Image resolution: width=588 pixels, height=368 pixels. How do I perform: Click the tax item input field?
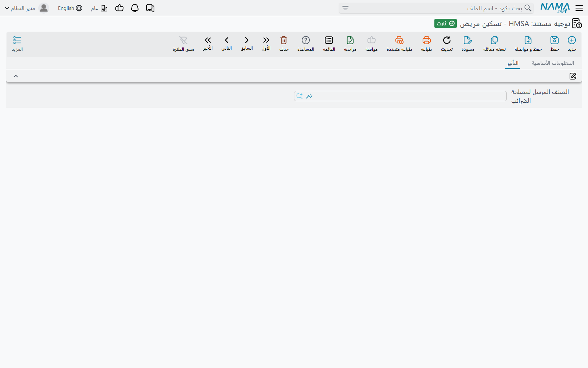pos(400,96)
